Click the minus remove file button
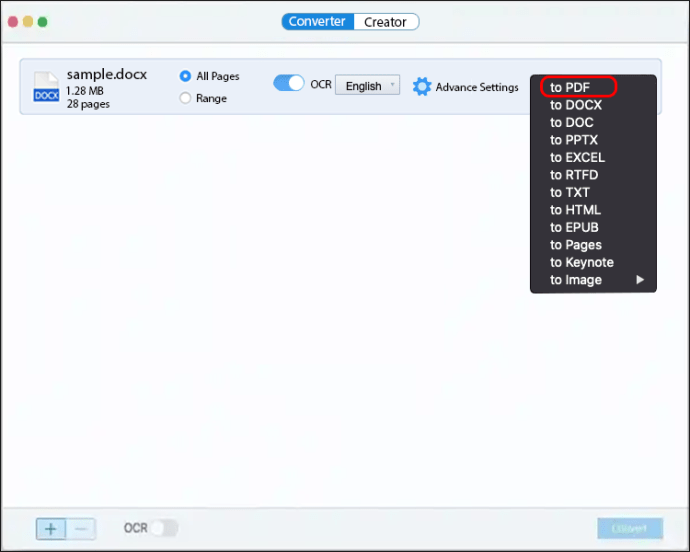 tap(81, 529)
